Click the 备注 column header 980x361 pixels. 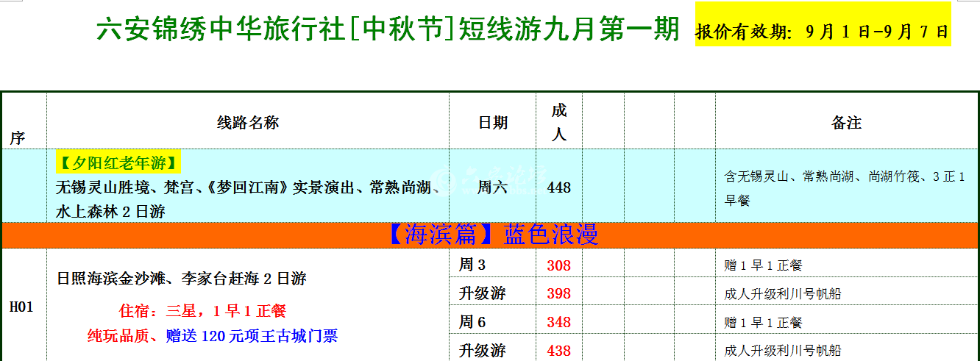(846, 123)
